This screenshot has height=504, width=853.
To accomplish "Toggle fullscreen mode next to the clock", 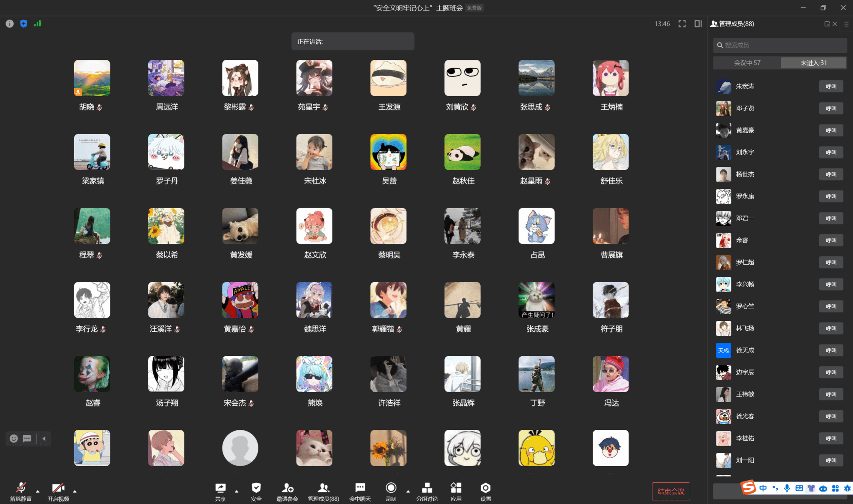I will (682, 24).
